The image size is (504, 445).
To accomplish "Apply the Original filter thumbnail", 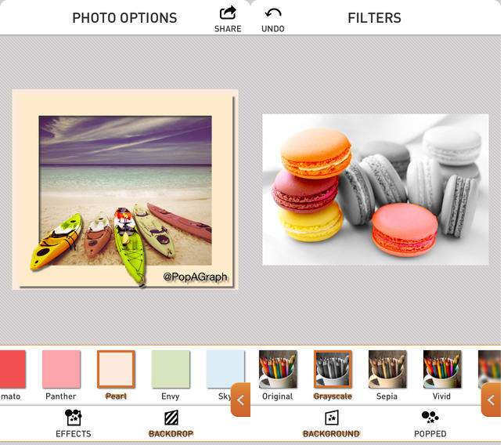I will (278, 369).
